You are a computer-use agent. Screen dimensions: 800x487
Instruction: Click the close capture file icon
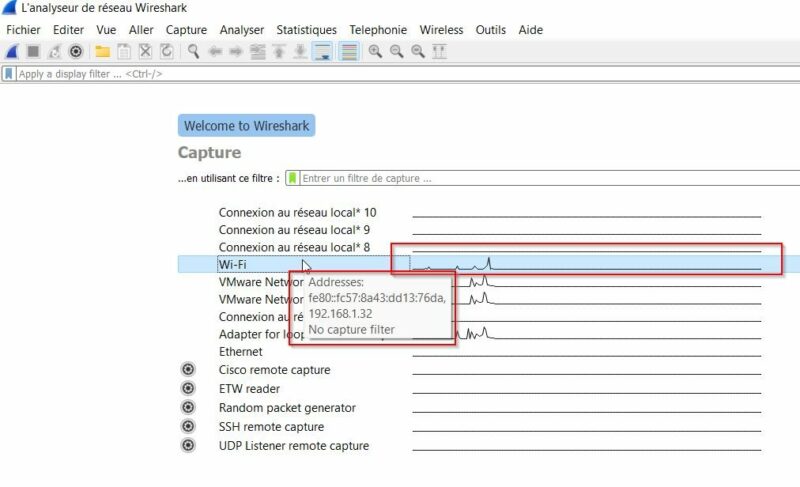[145, 52]
